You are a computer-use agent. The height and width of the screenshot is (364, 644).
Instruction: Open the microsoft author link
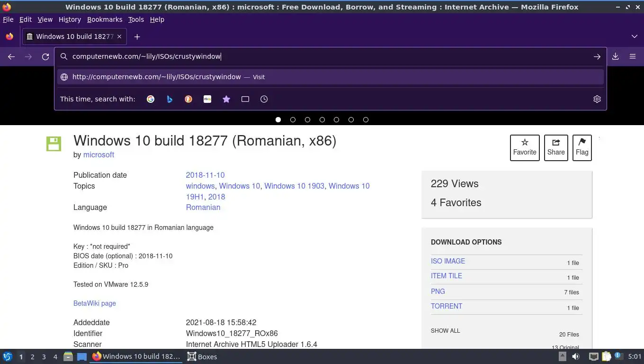click(98, 155)
